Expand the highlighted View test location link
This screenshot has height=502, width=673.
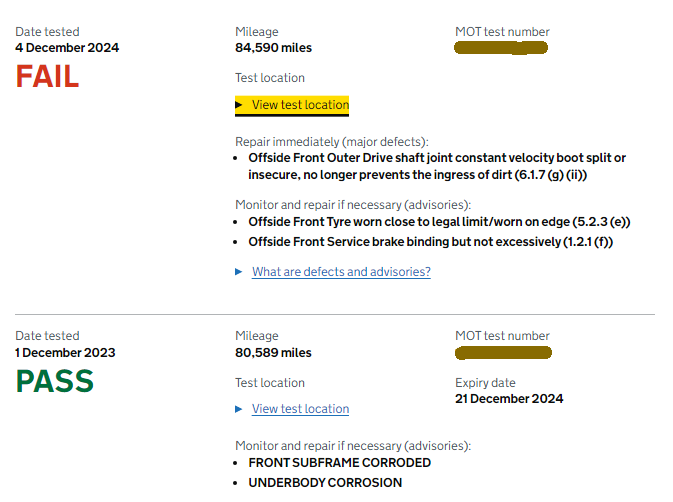click(x=300, y=105)
